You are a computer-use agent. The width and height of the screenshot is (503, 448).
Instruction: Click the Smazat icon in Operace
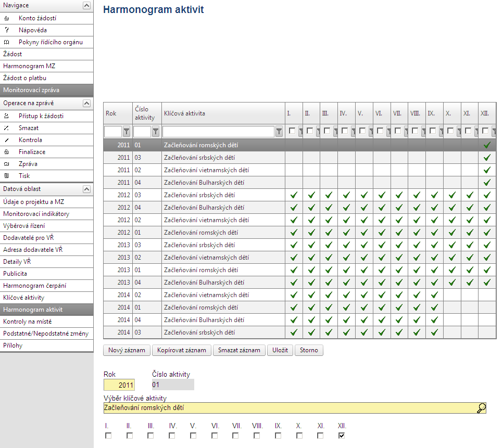click(x=6, y=128)
